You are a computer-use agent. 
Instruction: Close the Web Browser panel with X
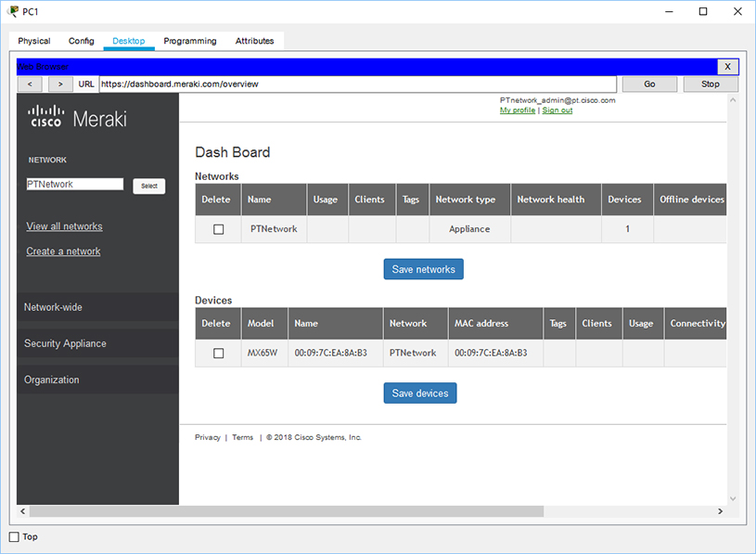coord(727,67)
